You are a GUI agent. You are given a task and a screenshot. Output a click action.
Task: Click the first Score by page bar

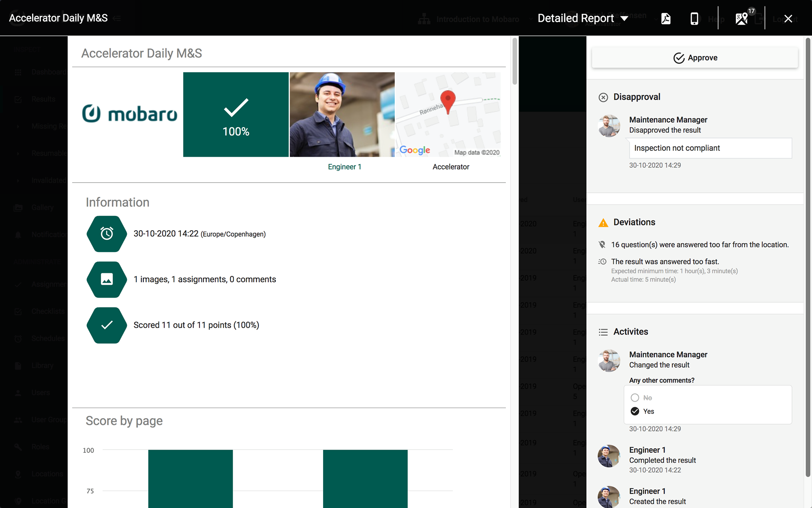click(x=190, y=479)
